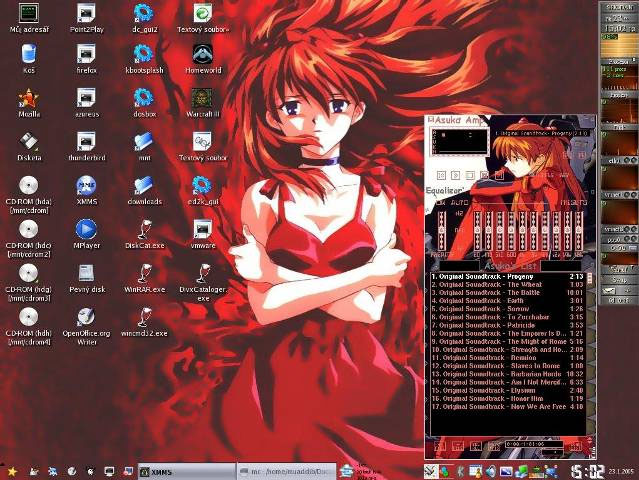Launch DiskCat.exe from desktop
This screenshot has width=639, height=480.
click(144, 234)
